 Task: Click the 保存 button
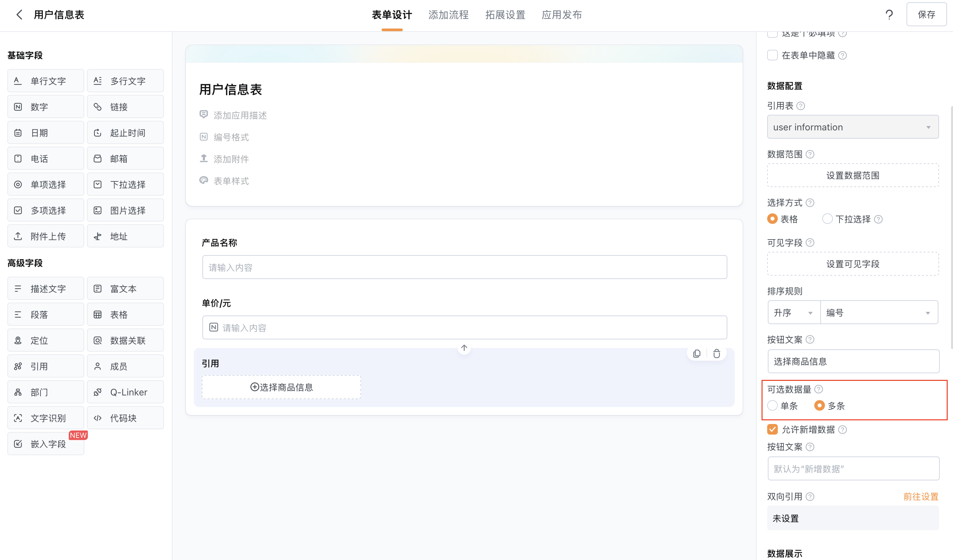(x=926, y=15)
